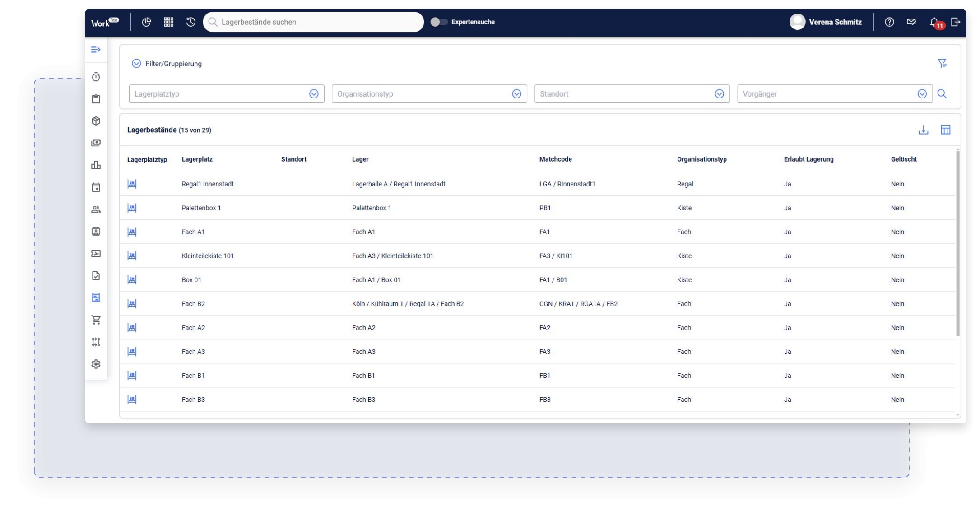Open the notifications bell with badge 11

coord(935,22)
